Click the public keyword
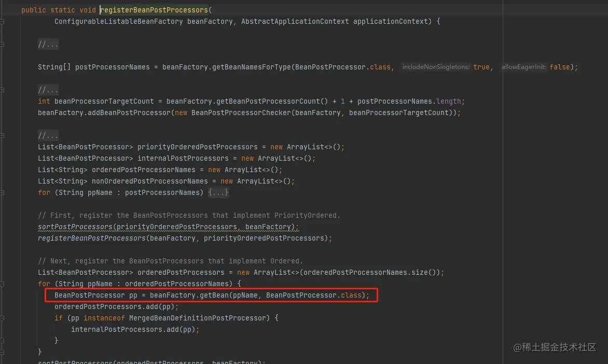 tap(33, 10)
